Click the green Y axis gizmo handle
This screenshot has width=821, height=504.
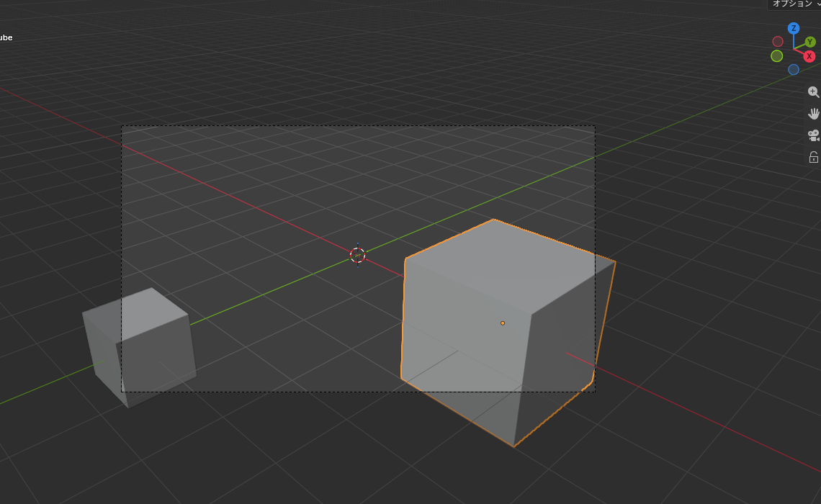(810, 42)
